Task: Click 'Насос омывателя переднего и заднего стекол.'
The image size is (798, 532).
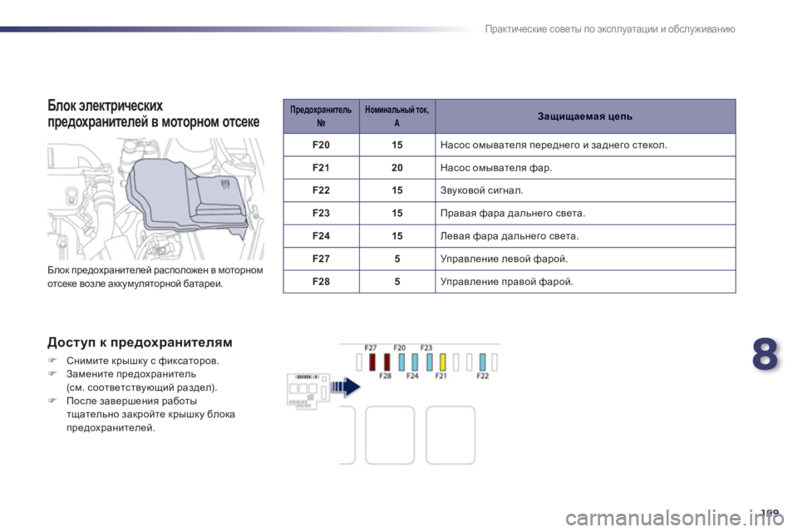Action: [x=554, y=145]
